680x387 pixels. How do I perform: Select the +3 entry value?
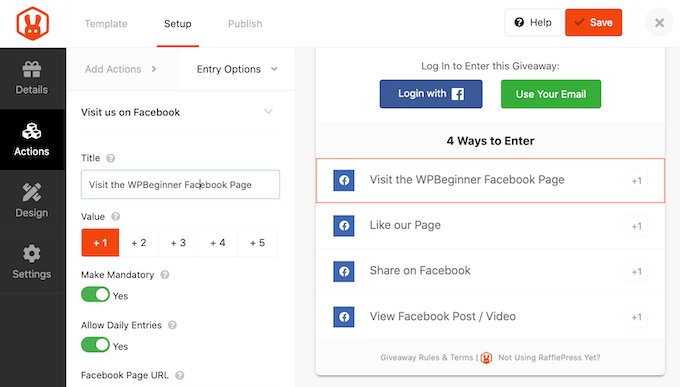(x=178, y=243)
